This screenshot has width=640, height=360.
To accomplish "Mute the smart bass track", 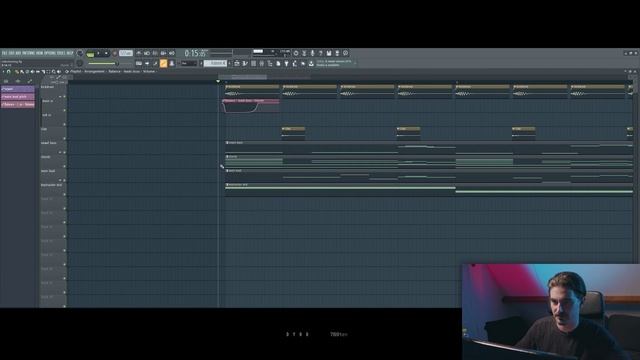I will 64,153.
